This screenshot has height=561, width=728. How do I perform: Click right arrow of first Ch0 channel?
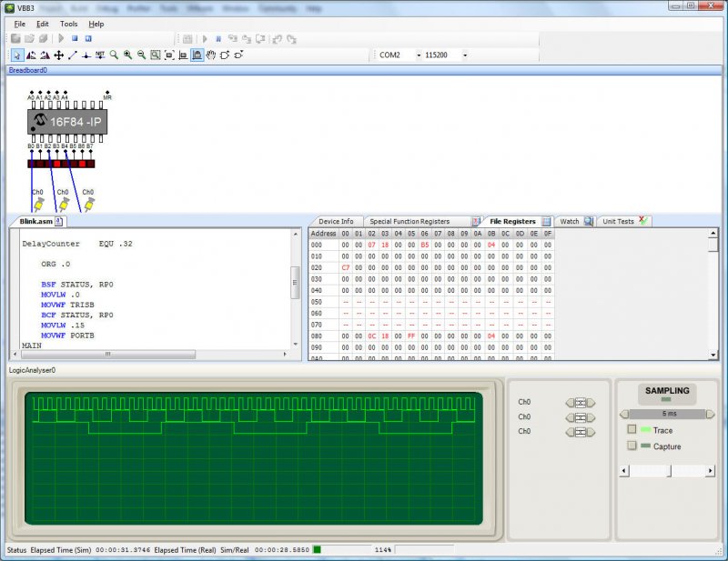(591, 403)
